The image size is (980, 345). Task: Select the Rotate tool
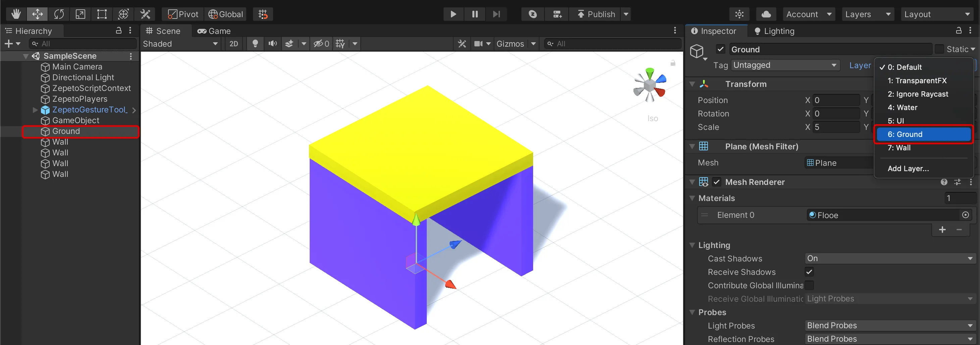tap(59, 14)
